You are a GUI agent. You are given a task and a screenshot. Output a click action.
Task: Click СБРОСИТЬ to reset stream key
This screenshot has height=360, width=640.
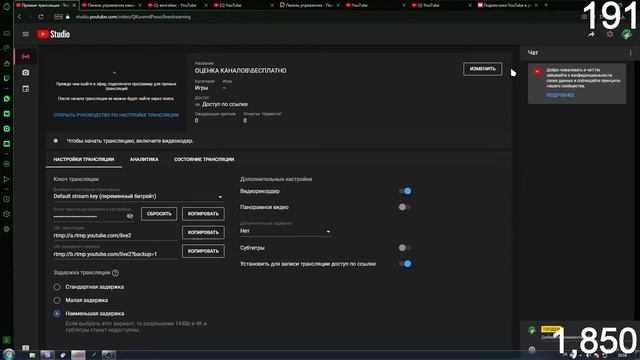click(159, 214)
